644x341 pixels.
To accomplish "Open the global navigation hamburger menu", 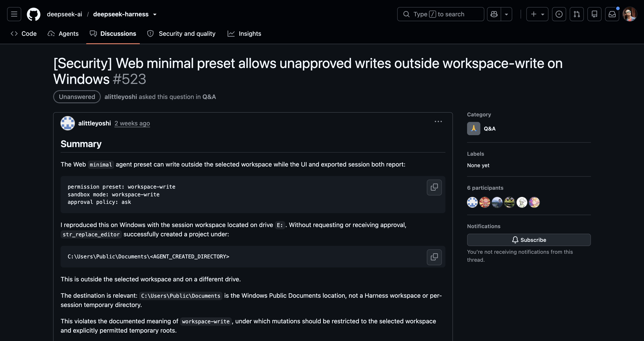I will click(x=14, y=14).
